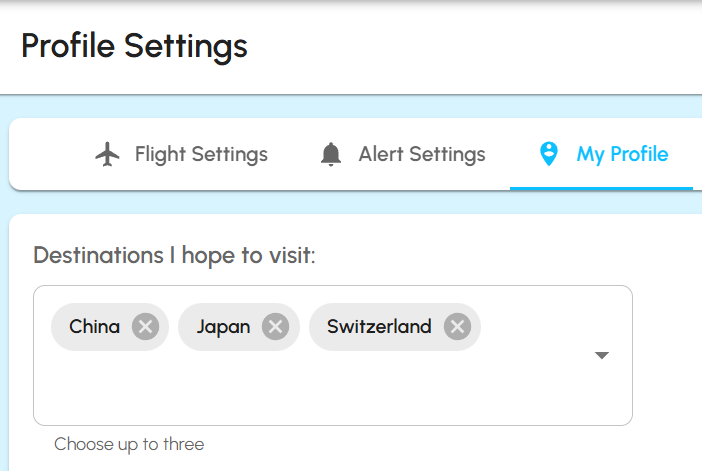
Task: Click the Switzerland chip label
Action: [x=379, y=327]
